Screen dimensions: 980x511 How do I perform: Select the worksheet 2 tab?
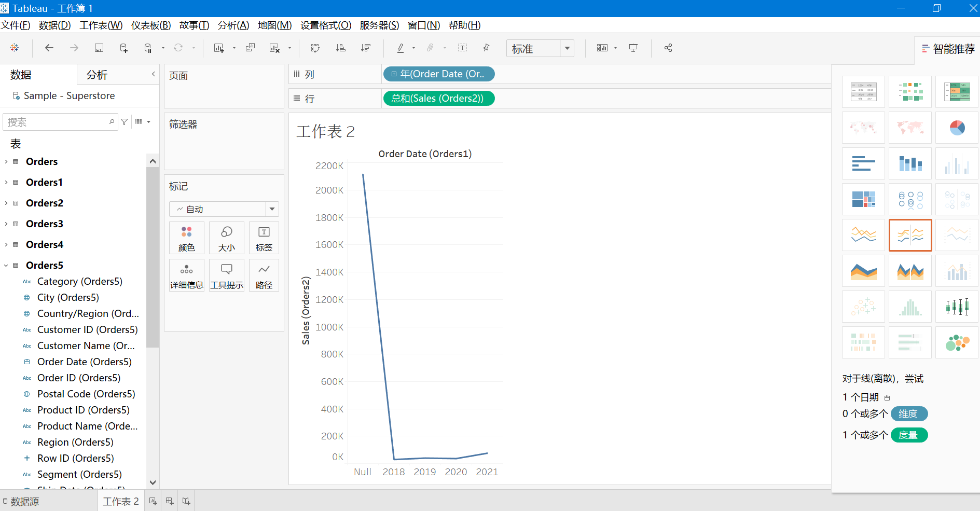[x=121, y=501]
